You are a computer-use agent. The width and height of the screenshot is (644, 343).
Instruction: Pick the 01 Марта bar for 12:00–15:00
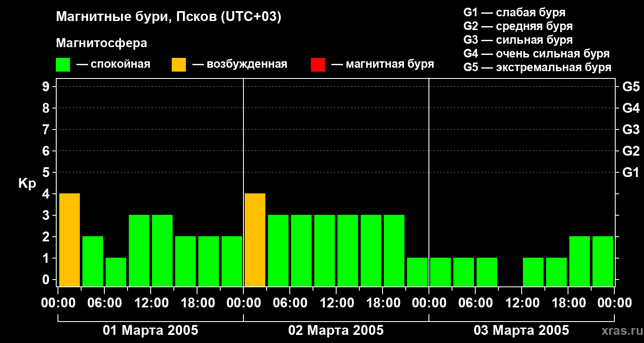point(162,250)
